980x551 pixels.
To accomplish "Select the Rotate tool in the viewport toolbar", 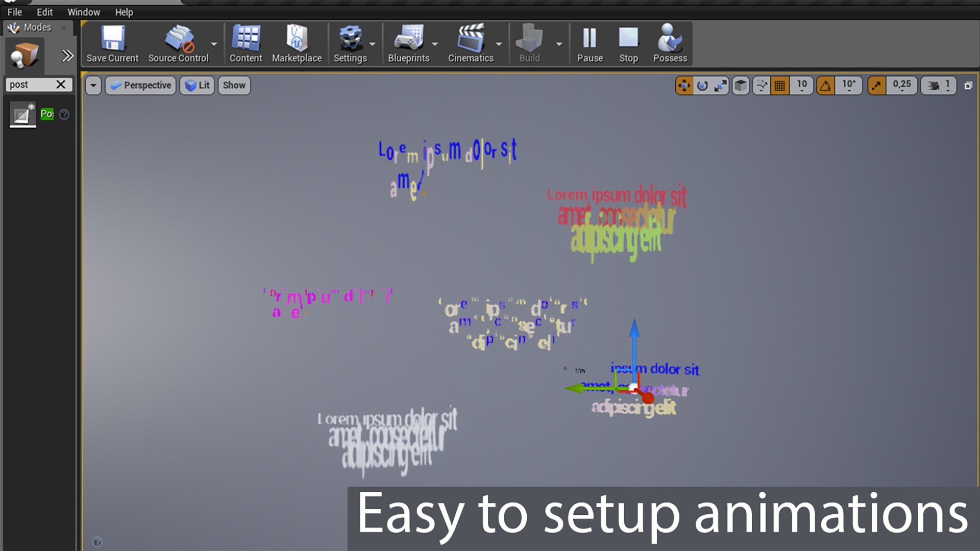I will (x=703, y=85).
